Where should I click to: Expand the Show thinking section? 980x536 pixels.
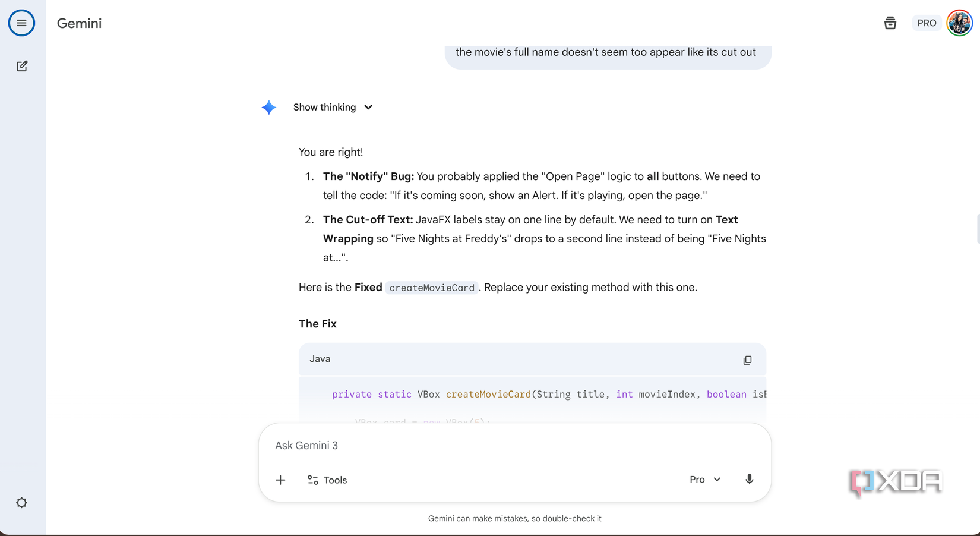point(333,108)
